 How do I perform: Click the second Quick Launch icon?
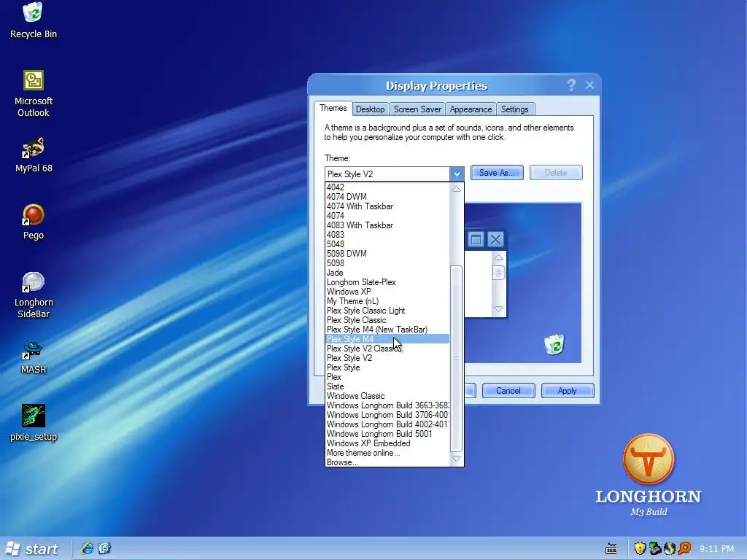[x=105, y=548]
